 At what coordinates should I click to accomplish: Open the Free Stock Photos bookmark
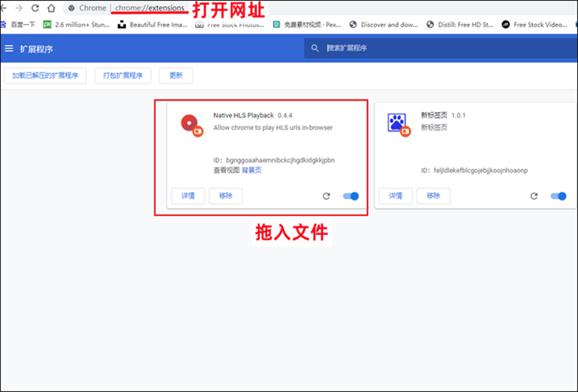[230, 25]
